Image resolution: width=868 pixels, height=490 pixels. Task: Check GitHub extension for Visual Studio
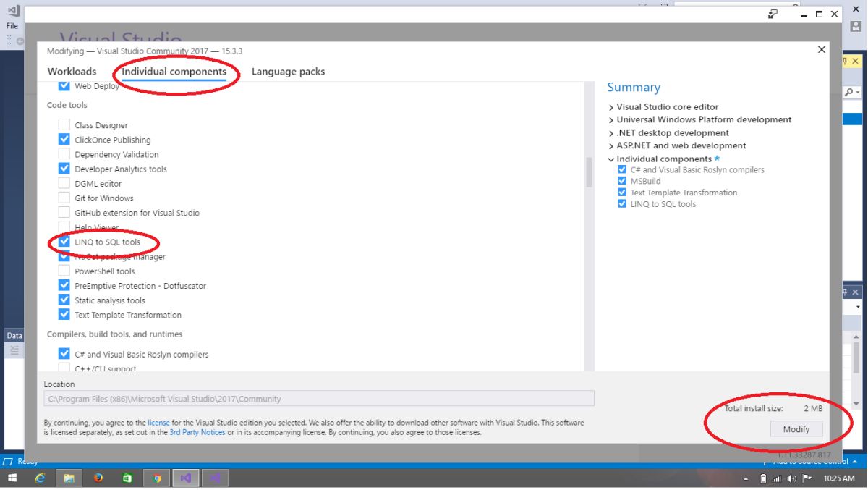pyautogui.click(x=64, y=213)
